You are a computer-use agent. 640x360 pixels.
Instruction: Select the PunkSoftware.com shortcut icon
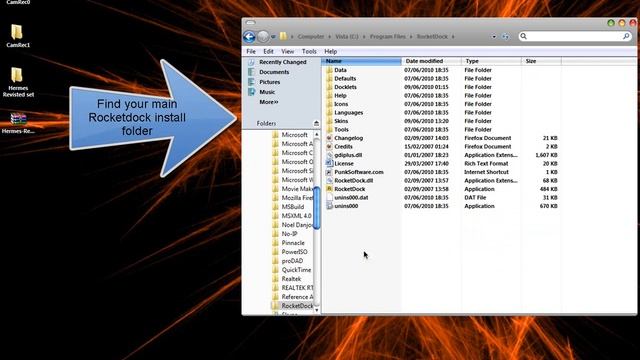[329, 172]
